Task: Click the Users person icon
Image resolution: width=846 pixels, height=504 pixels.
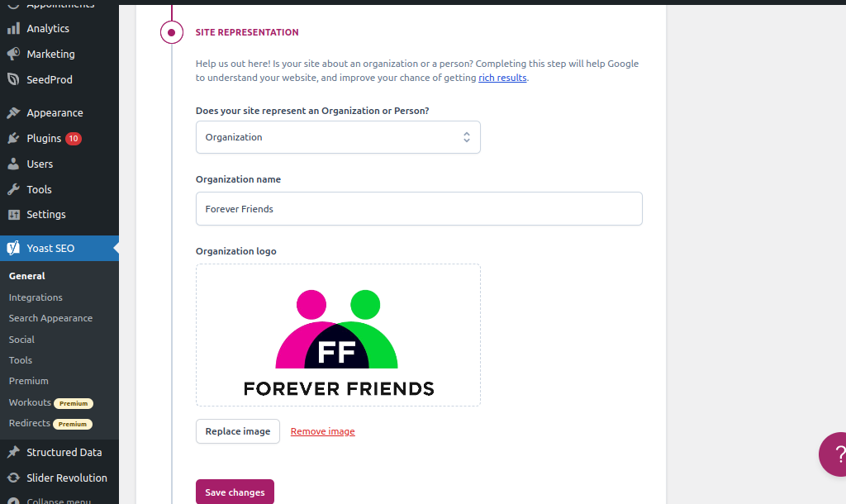Action: (13, 164)
